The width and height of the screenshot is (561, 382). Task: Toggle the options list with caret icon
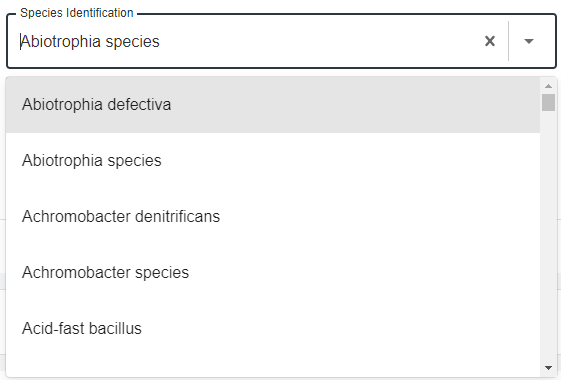(528, 41)
